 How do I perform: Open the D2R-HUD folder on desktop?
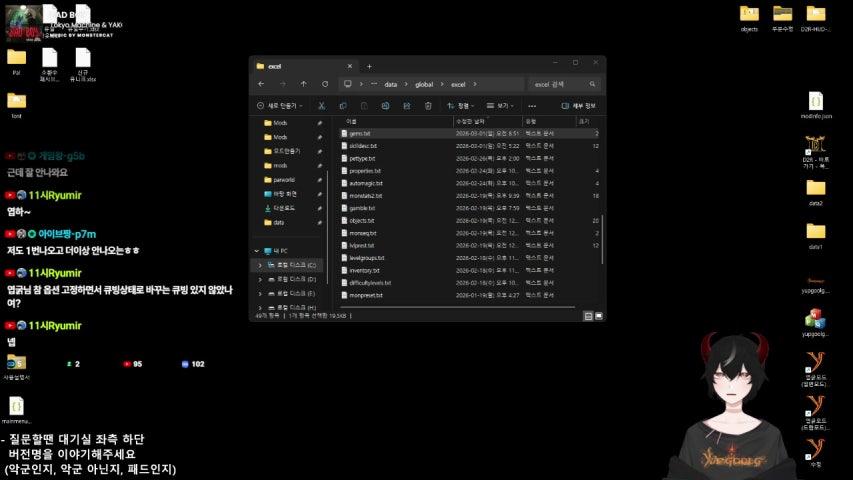pyautogui.click(x=815, y=18)
